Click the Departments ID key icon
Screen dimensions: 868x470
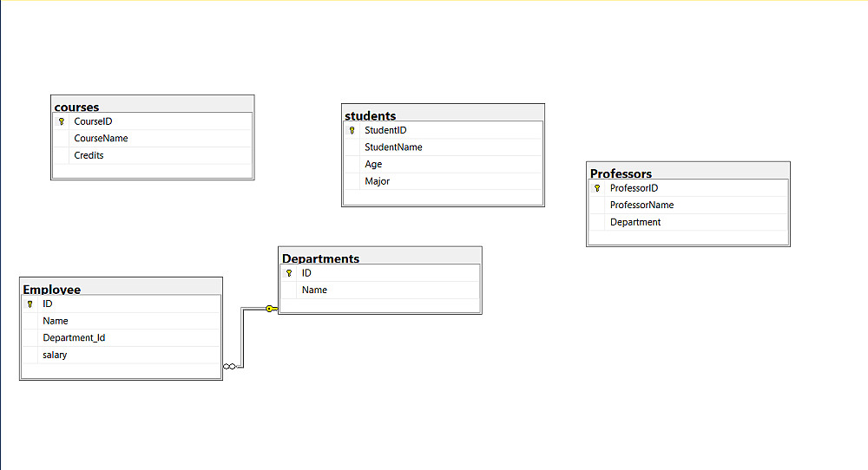tap(289, 273)
